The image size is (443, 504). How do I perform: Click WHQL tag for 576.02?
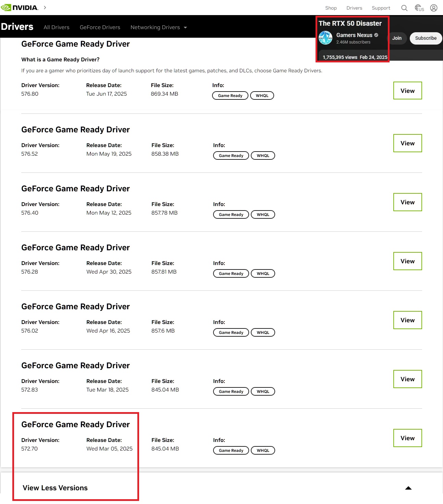coord(263,333)
